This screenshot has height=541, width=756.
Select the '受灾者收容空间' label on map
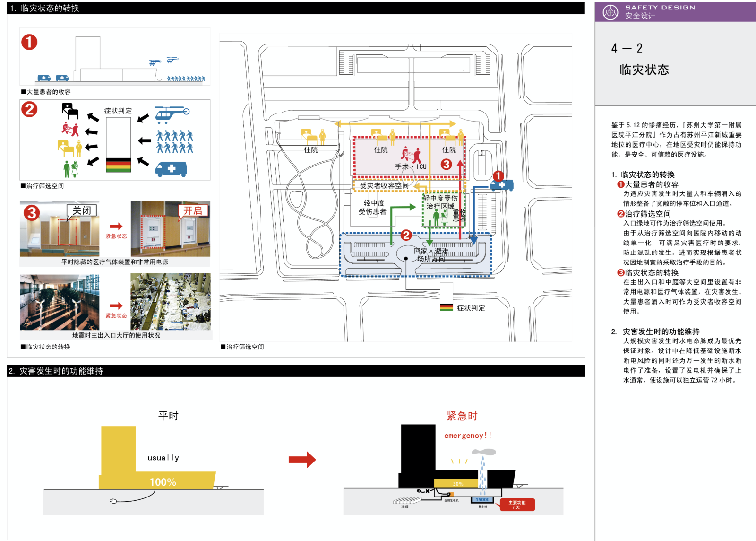pyautogui.click(x=384, y=185)
